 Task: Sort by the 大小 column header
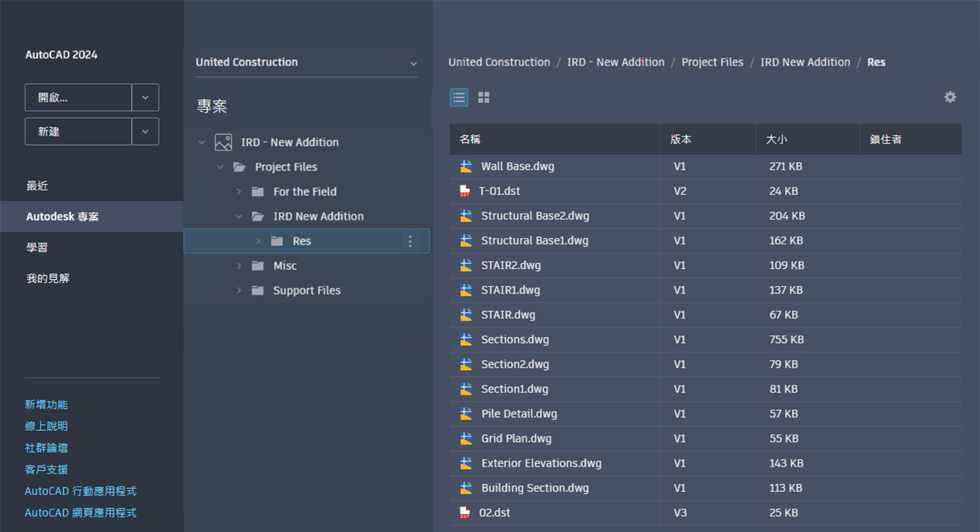[x=777, y=140]
